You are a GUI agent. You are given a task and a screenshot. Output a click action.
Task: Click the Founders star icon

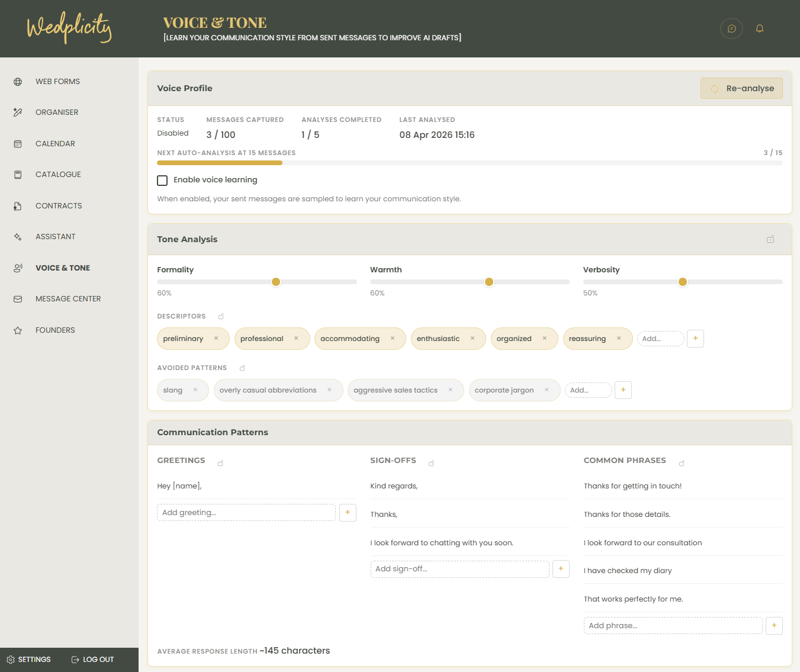pyautogui.click(x=18, y=330)
